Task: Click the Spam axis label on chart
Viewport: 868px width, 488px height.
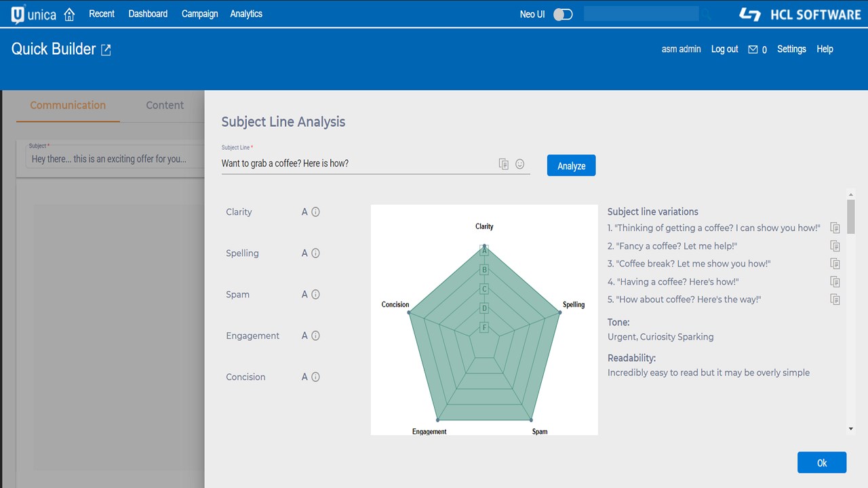Action: (540, 432)
